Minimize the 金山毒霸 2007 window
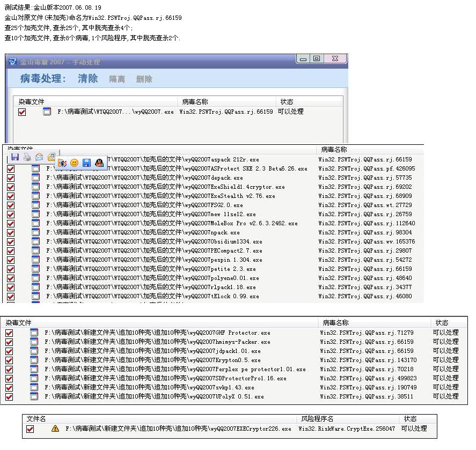The width and height of the screenshot is (476, 450). (303, 58)
